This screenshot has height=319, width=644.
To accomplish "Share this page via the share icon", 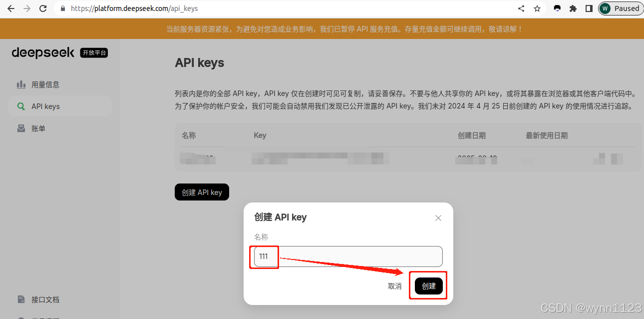I will pyautogui.click(x=521, y=8).
